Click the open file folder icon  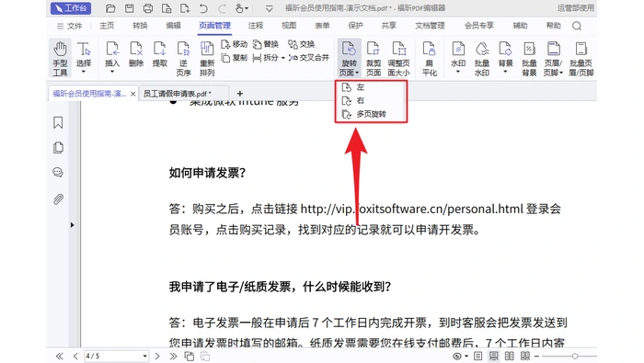[x=110, y=8]
